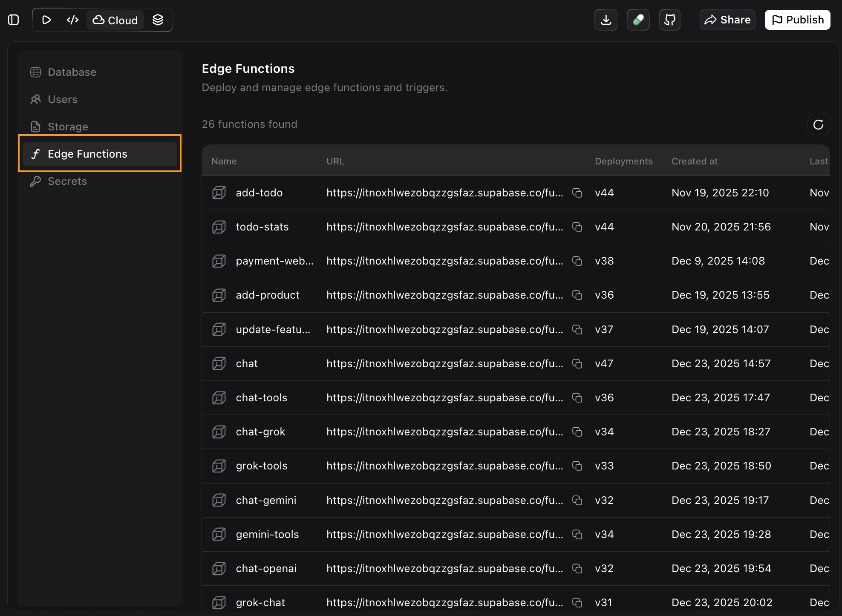Click the run preview play icon
Image resolution: width=842 pixels, height=616 pixels.
[46, 20]
